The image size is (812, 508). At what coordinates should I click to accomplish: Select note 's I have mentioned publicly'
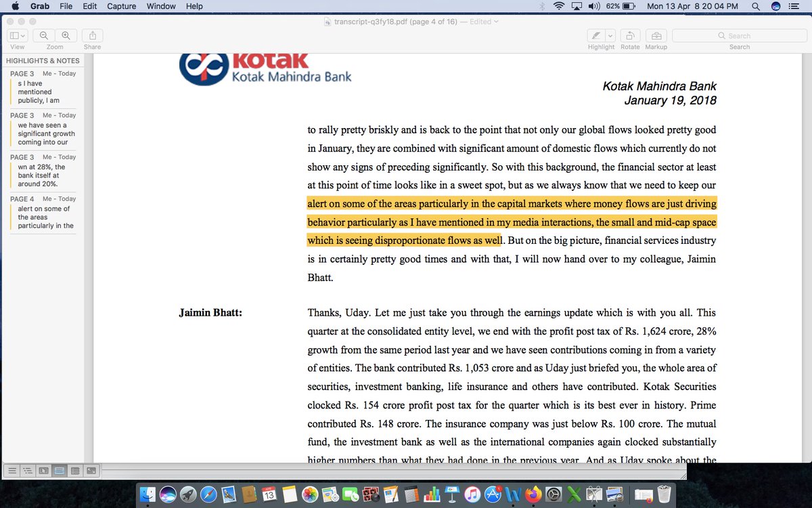pos(43,87)
